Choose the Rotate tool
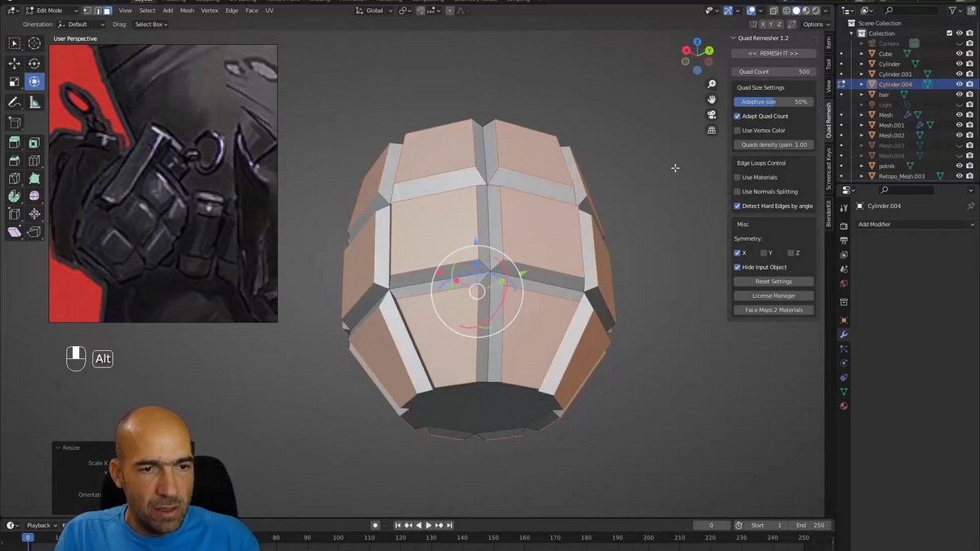This screenshot has height=551, width=980. click(x=34, y=64)
